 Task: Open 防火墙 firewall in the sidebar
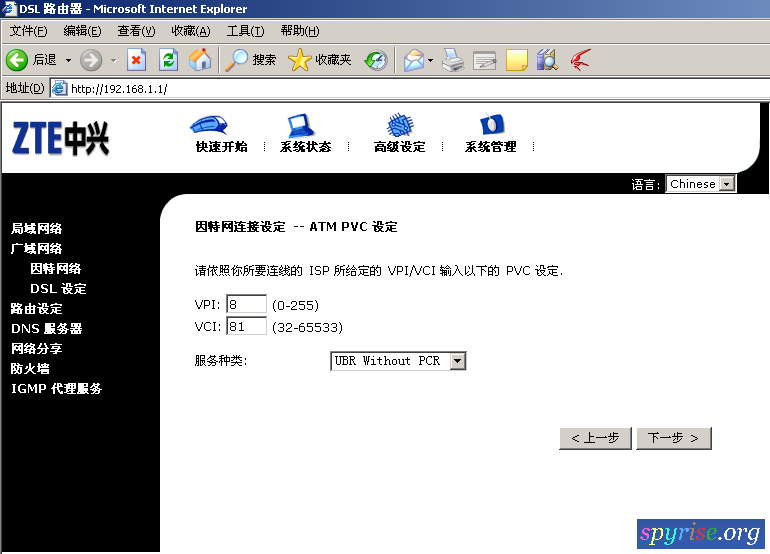[x=30, y=368]
